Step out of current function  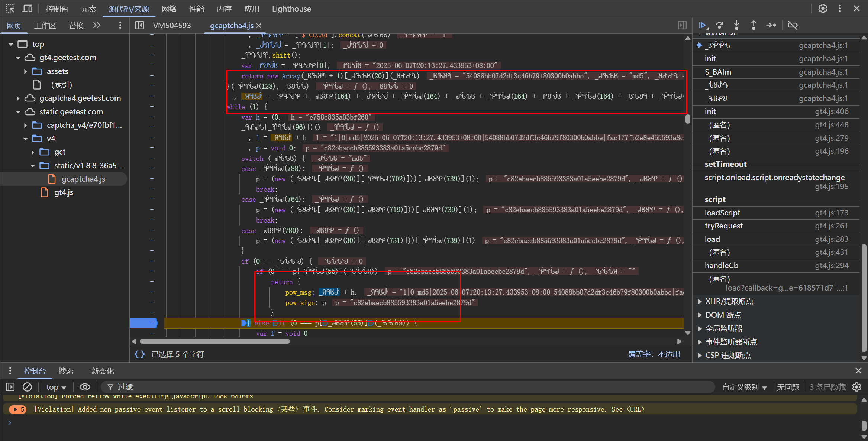(754, 25)
